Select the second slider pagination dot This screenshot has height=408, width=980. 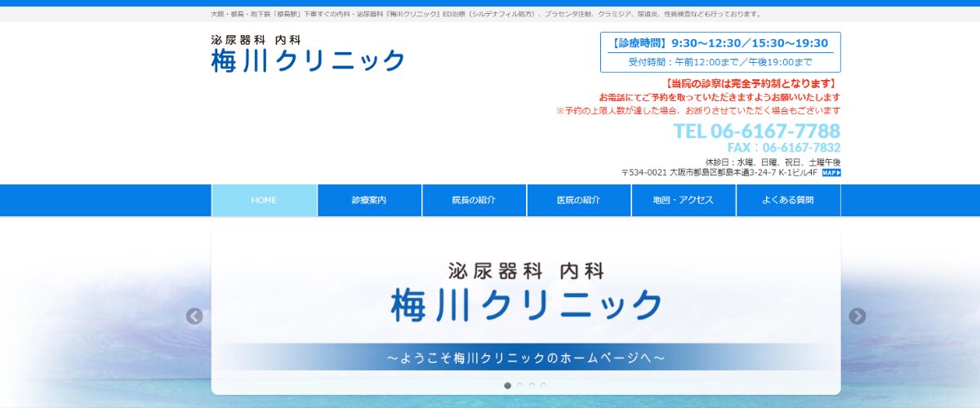pyautogui.click(x=519, y=385)
